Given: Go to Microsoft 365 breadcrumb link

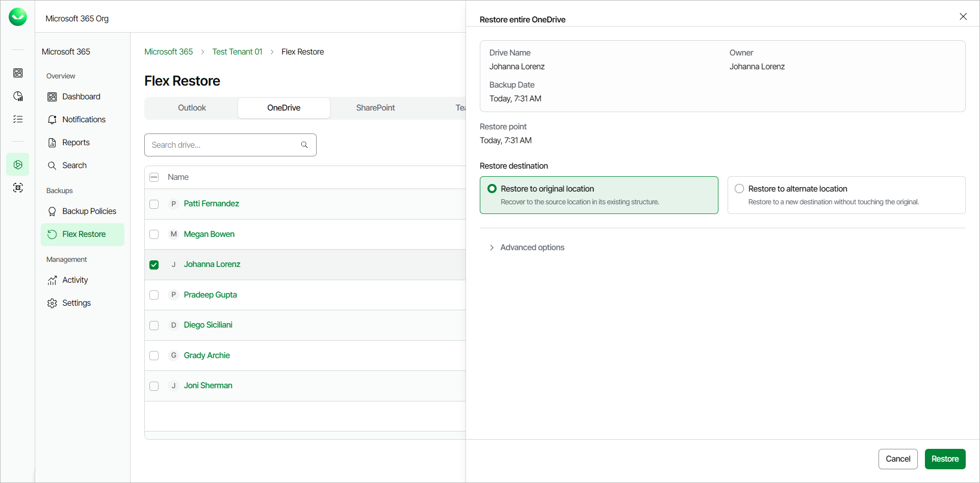Looking at the screenshot, I should [x=169, y=52].
